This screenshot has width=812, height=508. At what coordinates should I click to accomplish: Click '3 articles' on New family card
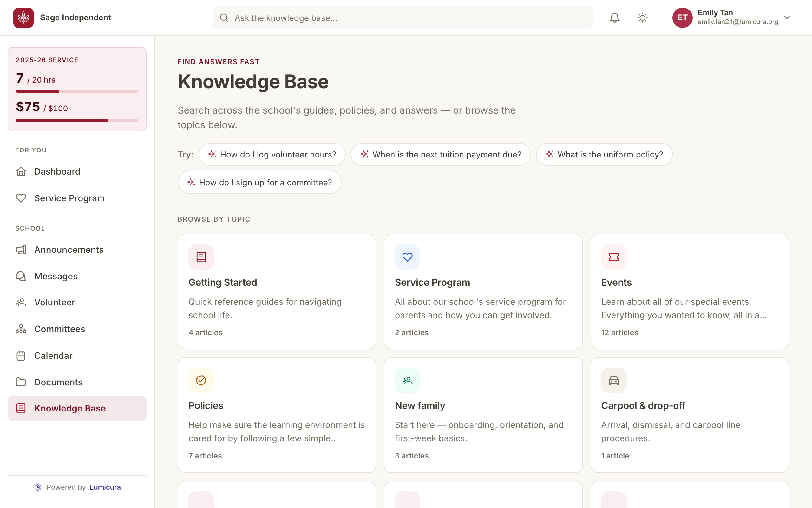click(x=411, y=456)
